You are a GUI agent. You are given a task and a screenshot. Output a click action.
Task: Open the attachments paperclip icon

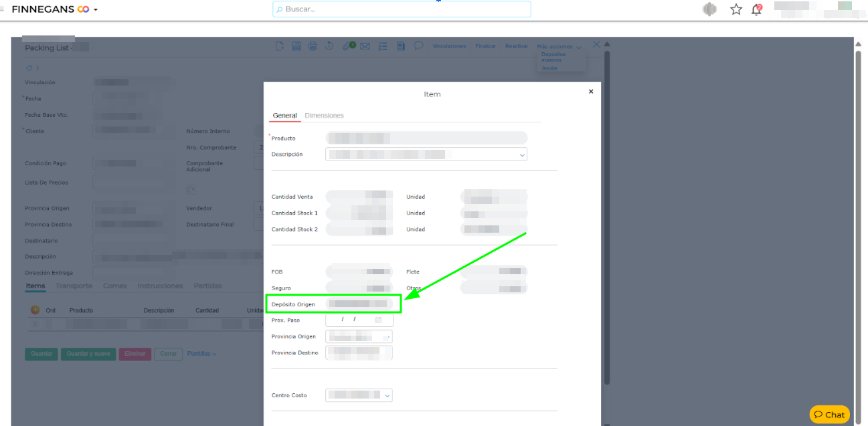coord(347,46)
